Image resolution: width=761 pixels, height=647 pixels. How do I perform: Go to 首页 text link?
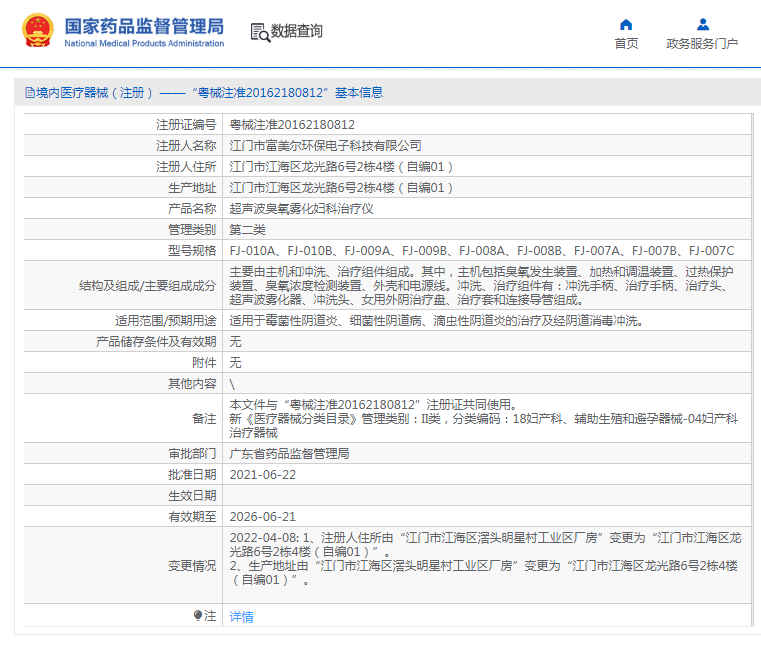626,44
